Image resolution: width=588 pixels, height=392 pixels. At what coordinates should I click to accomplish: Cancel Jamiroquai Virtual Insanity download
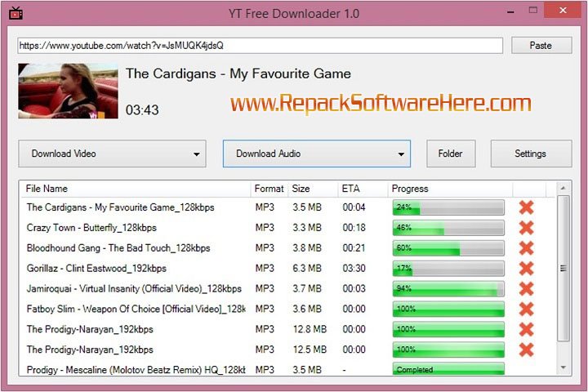pyautogui.click(x=527, y=288)
